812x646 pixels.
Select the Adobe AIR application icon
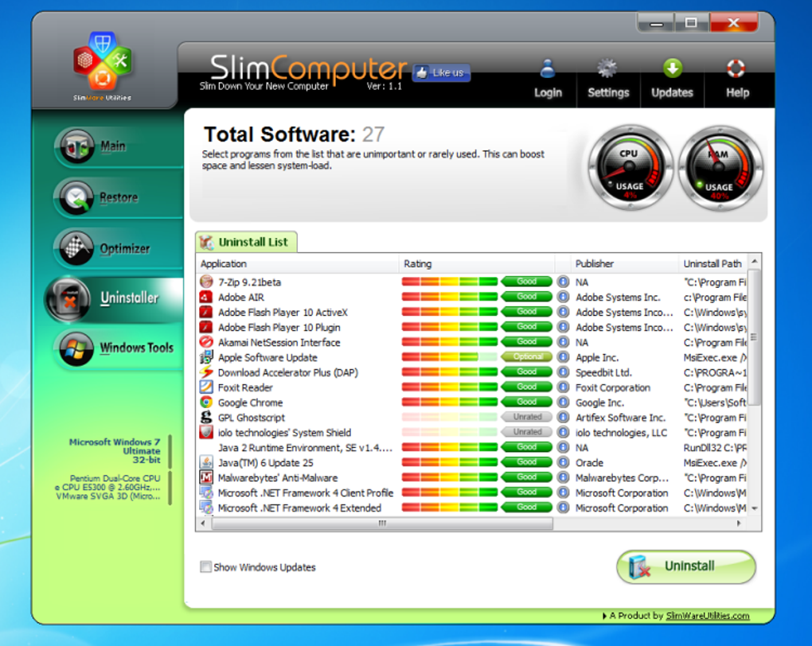coord(206,297)
